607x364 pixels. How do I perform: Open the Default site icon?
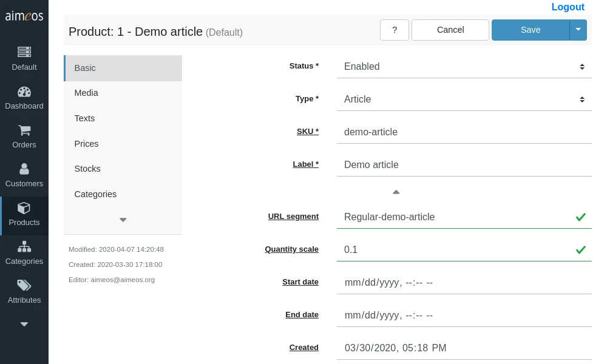pos(24,52)
